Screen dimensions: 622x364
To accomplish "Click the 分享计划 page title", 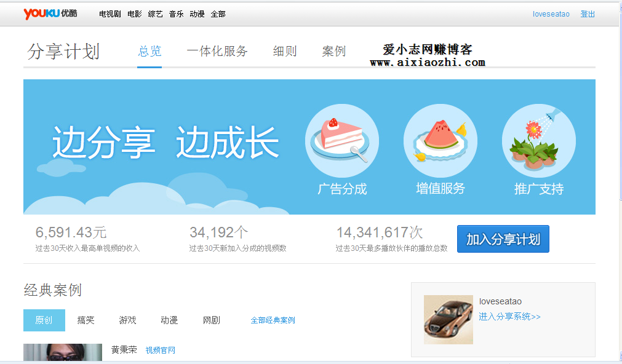I will 63,52.
